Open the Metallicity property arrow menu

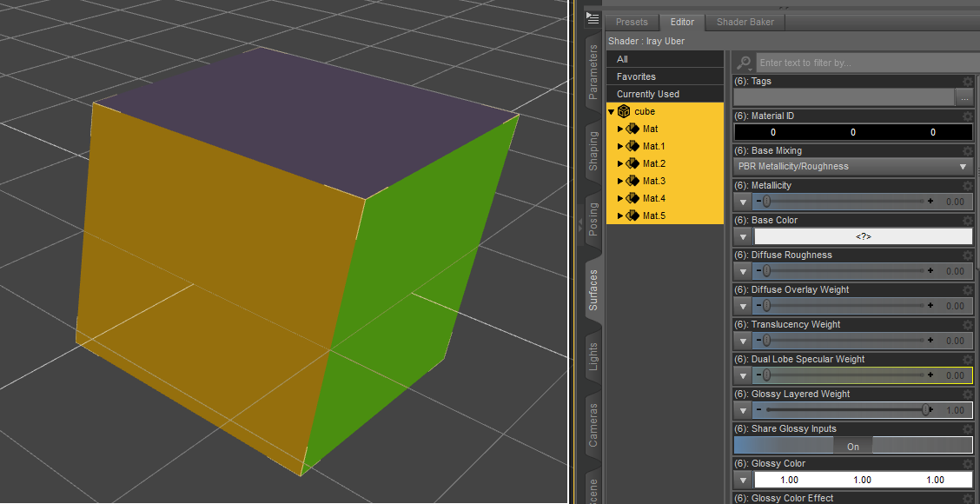[x=743, y=202]
